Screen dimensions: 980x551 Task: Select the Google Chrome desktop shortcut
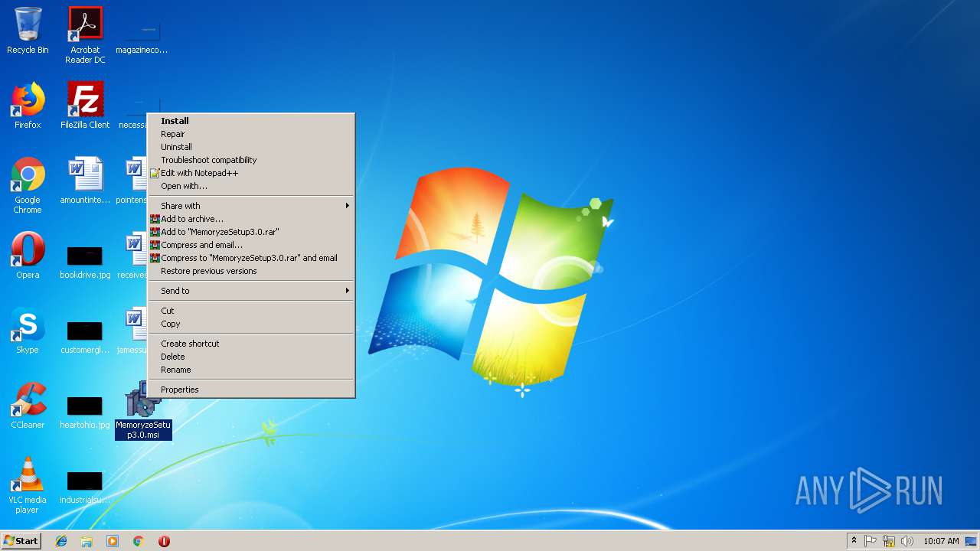(28, 185)
